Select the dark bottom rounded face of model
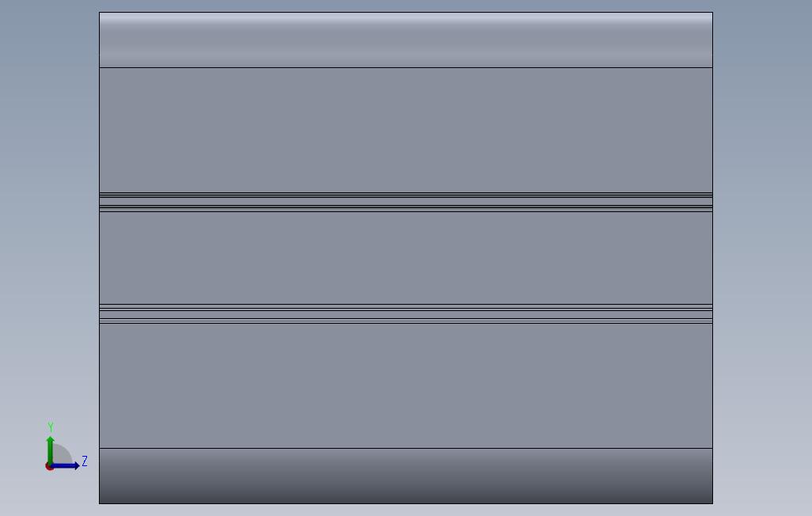The height and width of the screenshot is (516, 812). coord(406,476)
